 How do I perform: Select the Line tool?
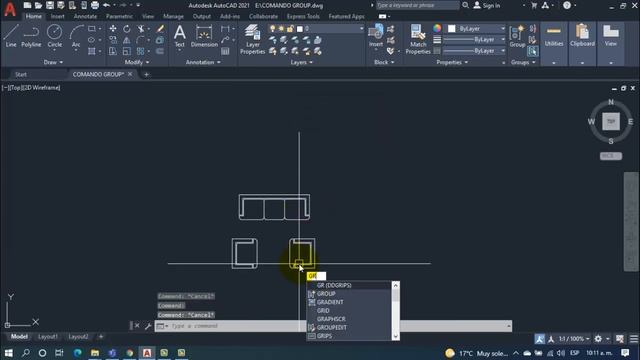click(x=11, y=36)
